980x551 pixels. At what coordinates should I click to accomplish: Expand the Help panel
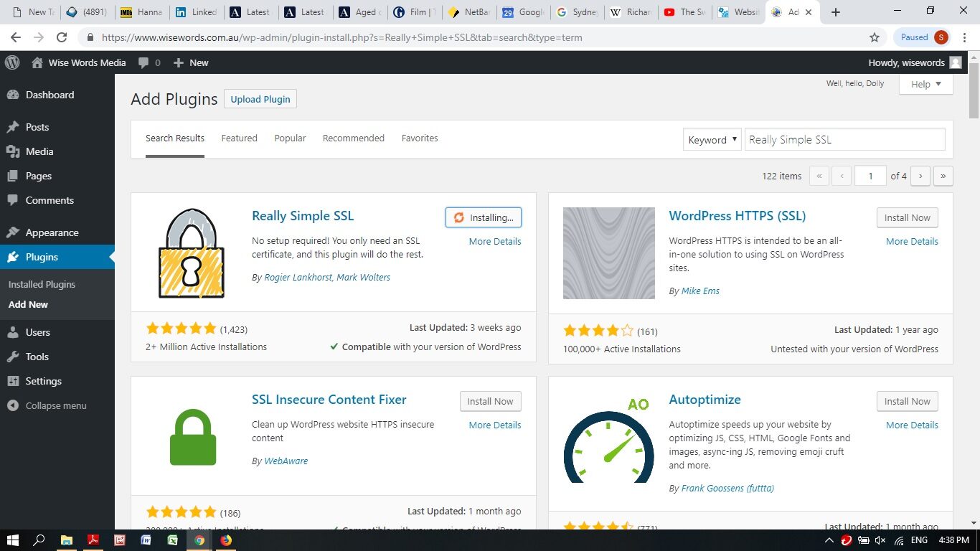925,84
